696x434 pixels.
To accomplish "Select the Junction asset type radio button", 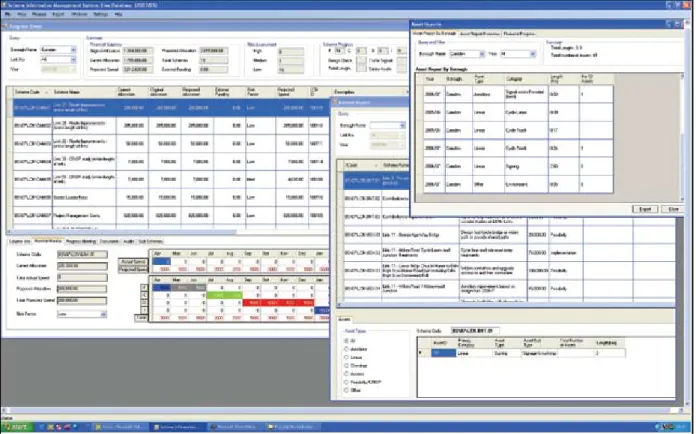I will click(x=346, y=349).
